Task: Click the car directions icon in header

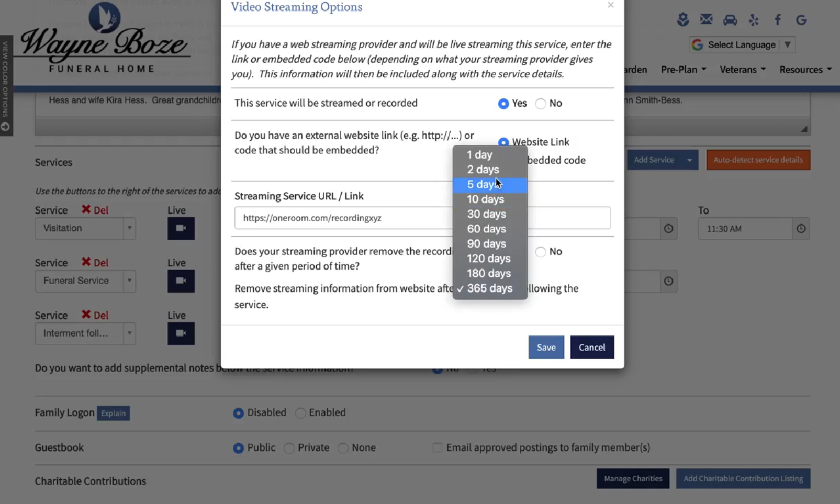Action: (730, 20)
